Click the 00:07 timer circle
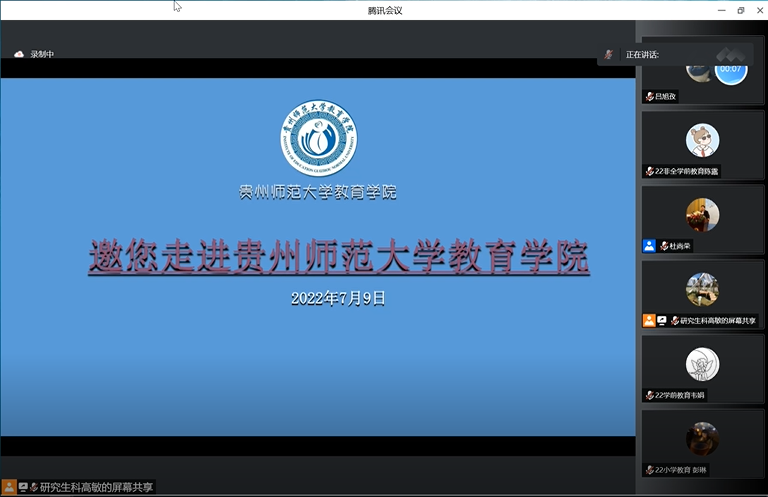Screen dimensions: 768x497 (x=730, y=68)
